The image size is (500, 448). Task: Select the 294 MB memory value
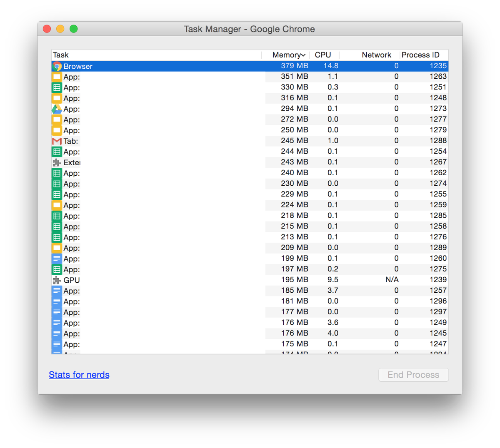[x=295, y=109]
